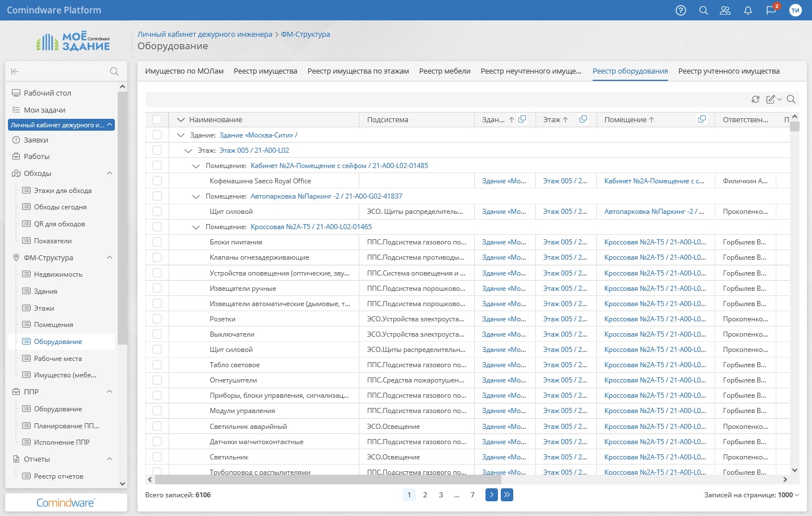Image resolution: width=812 pixels, height=516 pixels.
Task: Collapse the Этаж 005 group chevron
Action: click(x=188, y=150)
